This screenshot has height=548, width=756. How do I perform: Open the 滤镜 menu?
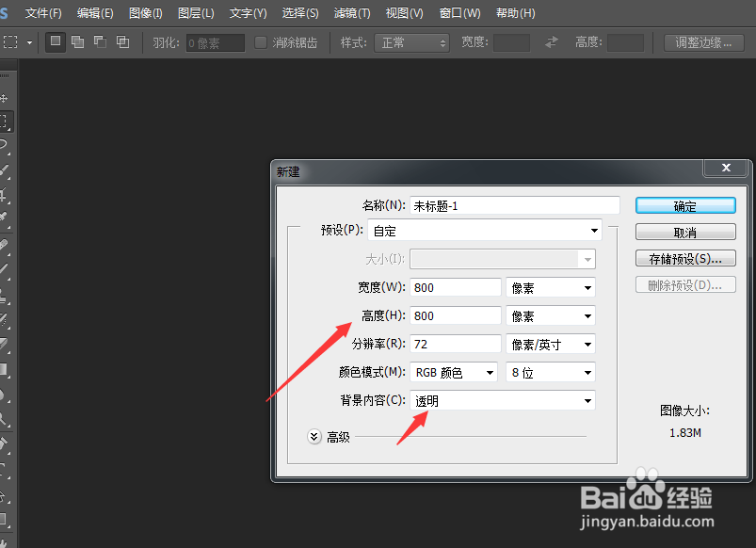351,12
